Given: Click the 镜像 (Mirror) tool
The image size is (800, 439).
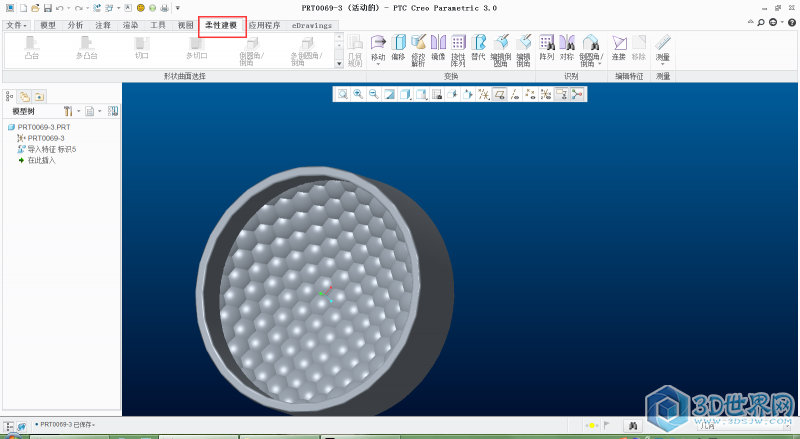Looking at the screenshot, I should [438, 48].
